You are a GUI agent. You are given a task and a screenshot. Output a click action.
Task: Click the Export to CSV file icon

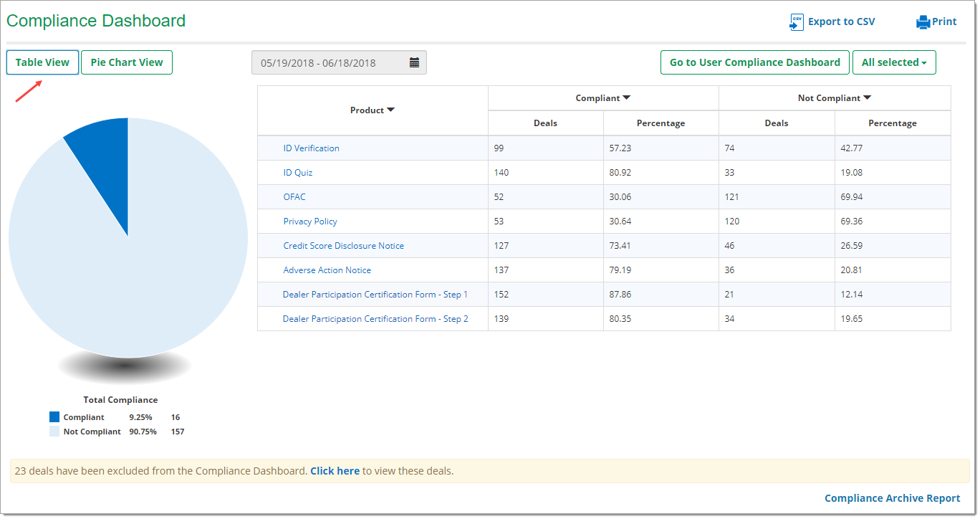pos(796,22)
